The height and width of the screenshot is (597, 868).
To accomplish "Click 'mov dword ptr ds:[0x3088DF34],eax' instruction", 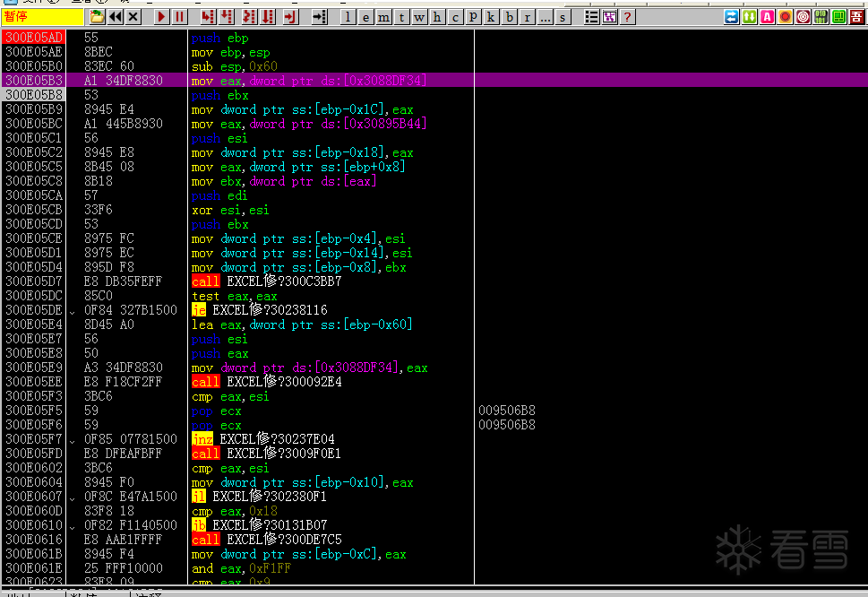I will (x=309, y=368).
